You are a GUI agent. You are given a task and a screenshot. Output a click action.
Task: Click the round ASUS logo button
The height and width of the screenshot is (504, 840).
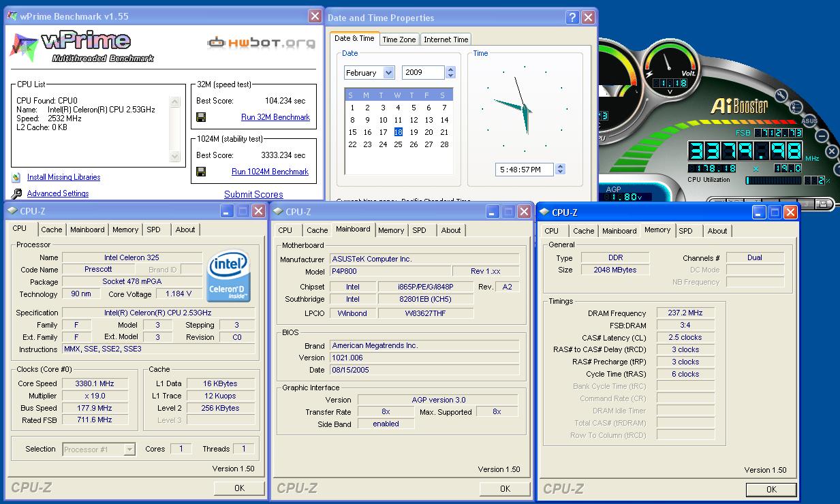(809, 121)
